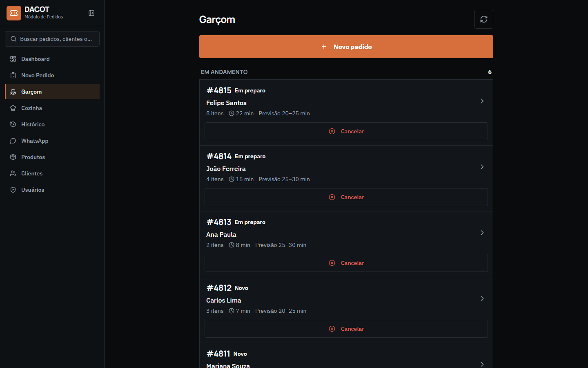The width and height of the screenshot is (588, 368).
Task: Click the Clientes people icon
Action: point(13,173)
